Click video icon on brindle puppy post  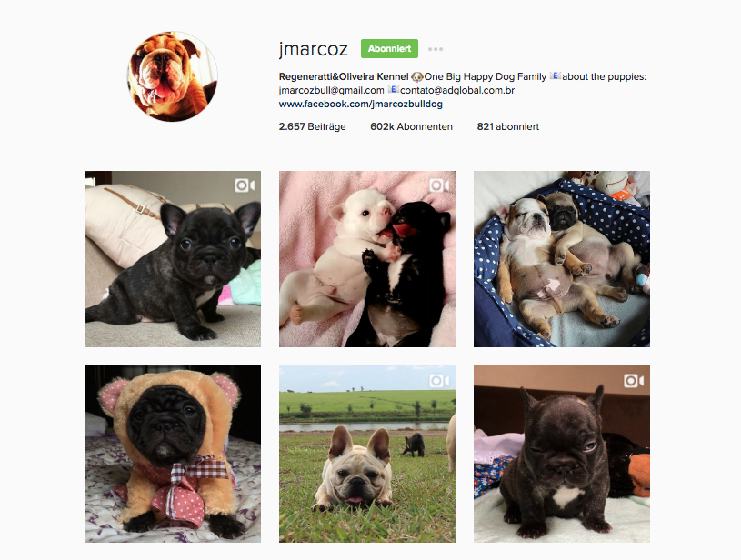pos(245,185)
